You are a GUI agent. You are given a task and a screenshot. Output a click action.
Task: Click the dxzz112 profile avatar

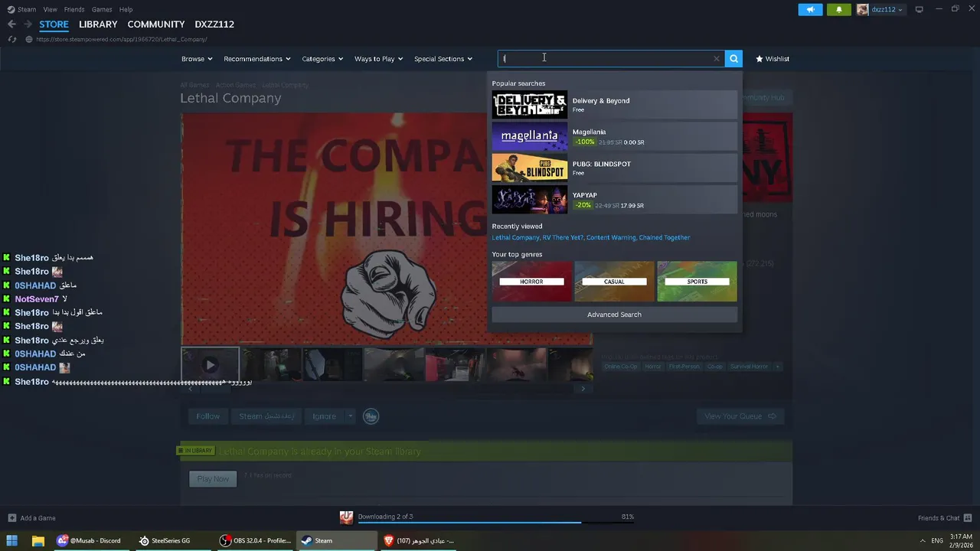862,9
